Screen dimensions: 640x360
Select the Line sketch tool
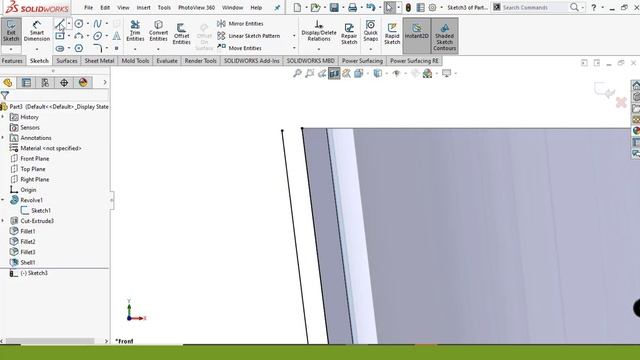point(60,24)
